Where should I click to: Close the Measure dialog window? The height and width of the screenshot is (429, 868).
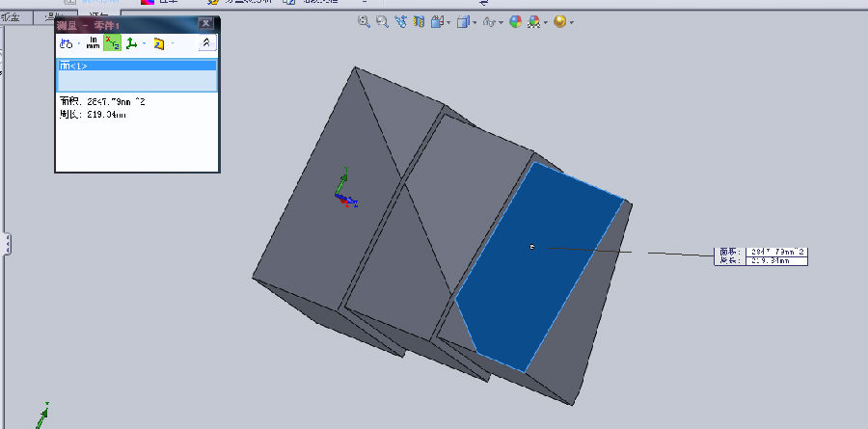(206, 23)
